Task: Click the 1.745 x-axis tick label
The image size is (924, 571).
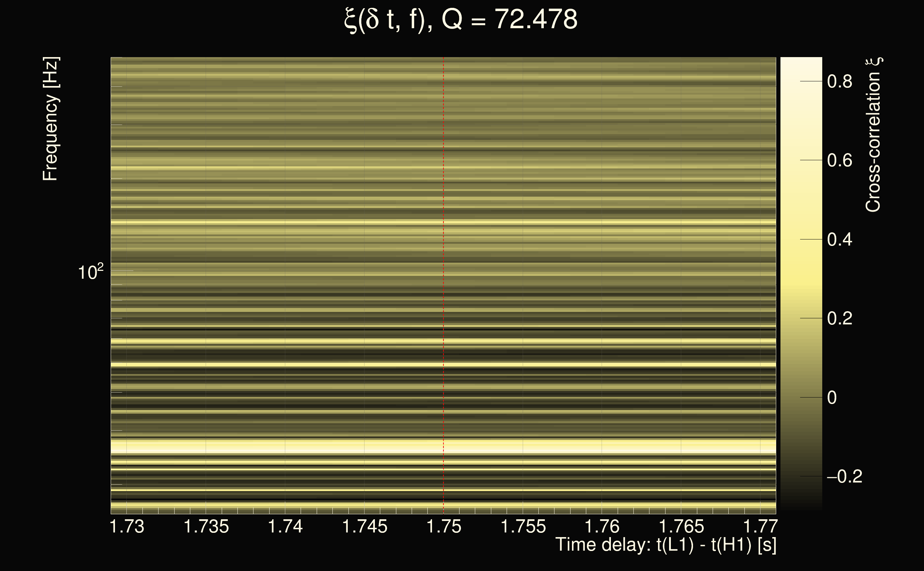Action: (x=365, y=526)
